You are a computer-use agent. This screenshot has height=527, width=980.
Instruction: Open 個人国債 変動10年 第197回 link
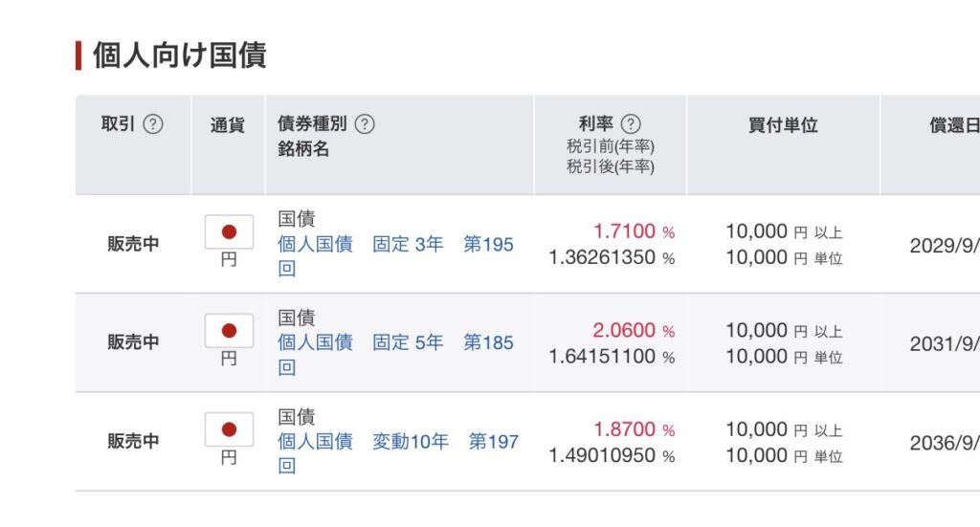398,453
